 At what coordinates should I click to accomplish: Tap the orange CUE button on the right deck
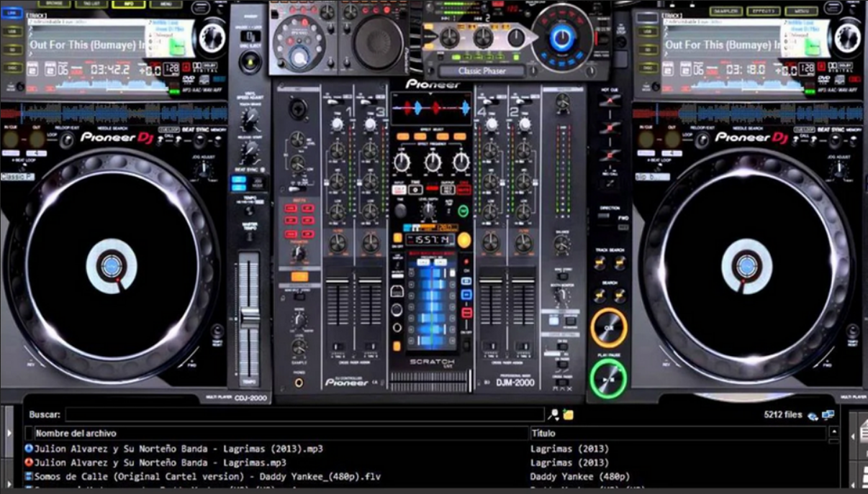point(608,327)
